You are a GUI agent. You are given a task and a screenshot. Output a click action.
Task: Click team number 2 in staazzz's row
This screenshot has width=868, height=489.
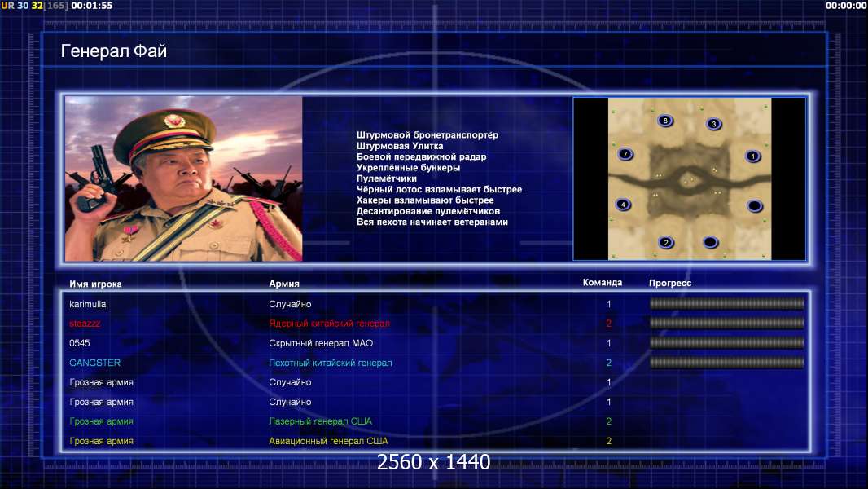(608, 324)
